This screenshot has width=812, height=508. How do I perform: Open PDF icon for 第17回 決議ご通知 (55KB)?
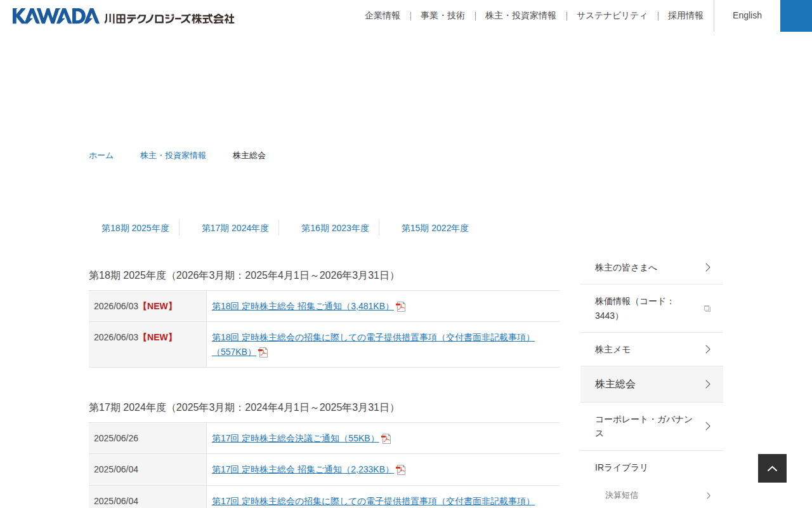point(386,439)
